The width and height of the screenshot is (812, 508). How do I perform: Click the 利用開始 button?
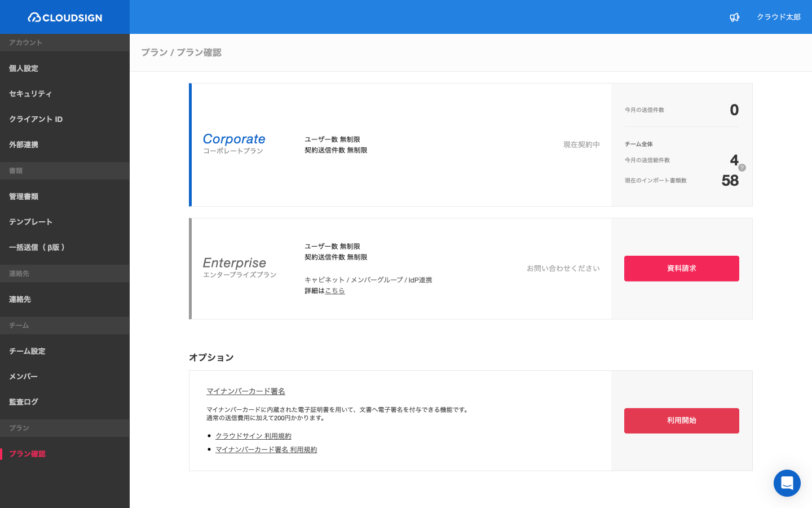tap(681, 421)
